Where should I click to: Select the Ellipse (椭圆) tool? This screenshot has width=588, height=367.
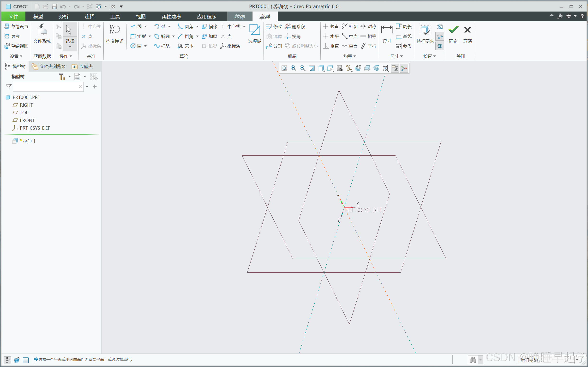tap(162, 37)
